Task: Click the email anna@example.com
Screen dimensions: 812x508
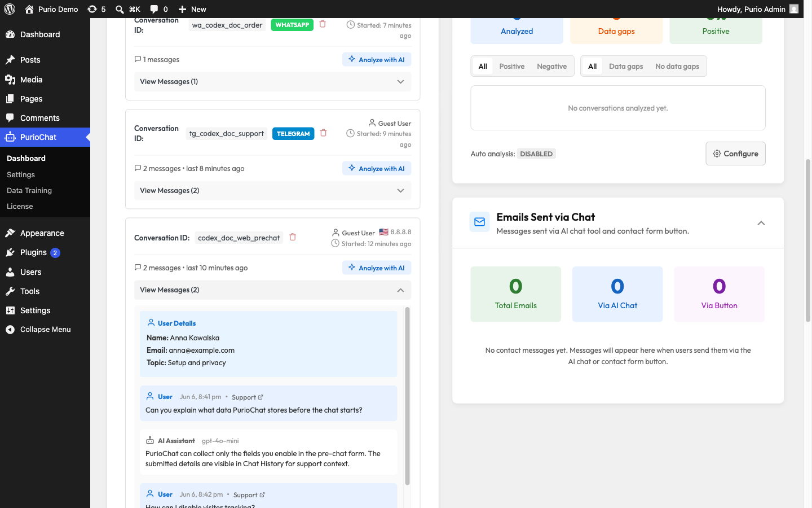Action: pos(202,351)
